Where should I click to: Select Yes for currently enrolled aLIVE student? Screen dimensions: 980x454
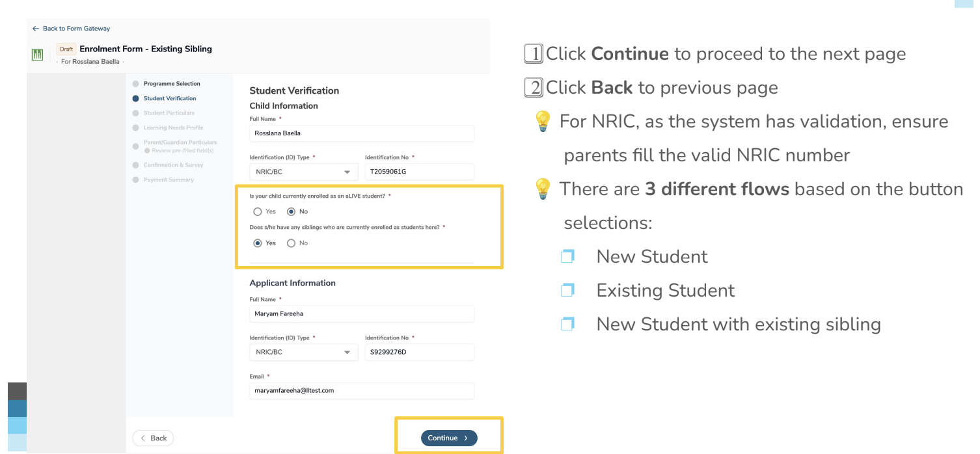coord(258,212)
